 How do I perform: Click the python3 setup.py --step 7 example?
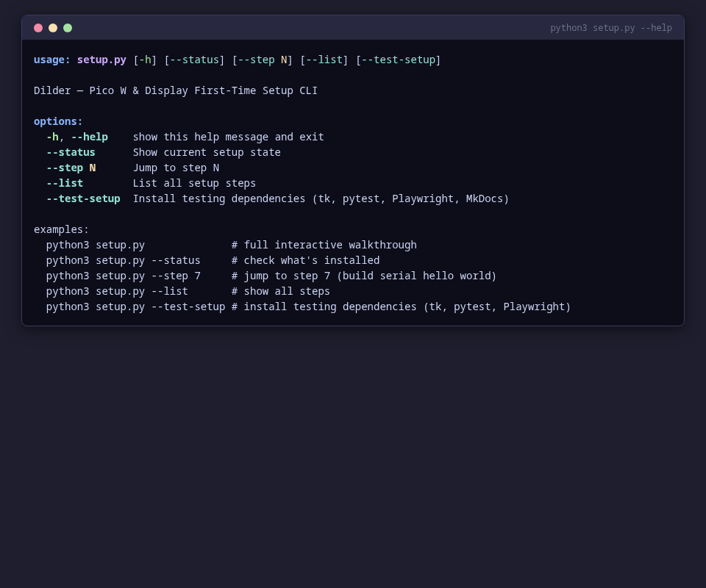click(x=125, y=276)
